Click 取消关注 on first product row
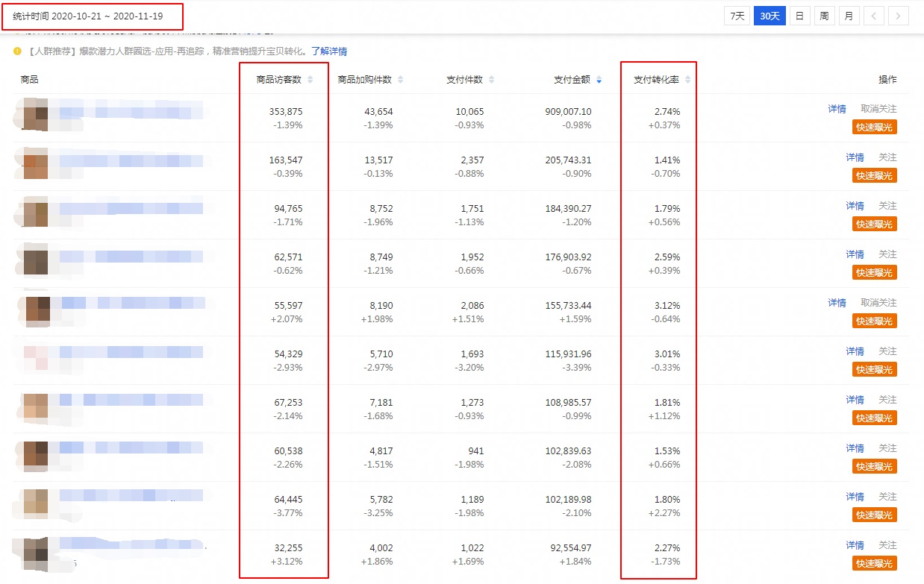Image resolution: width=924 pixels, height=584 pixels. [x=878, y=109]
